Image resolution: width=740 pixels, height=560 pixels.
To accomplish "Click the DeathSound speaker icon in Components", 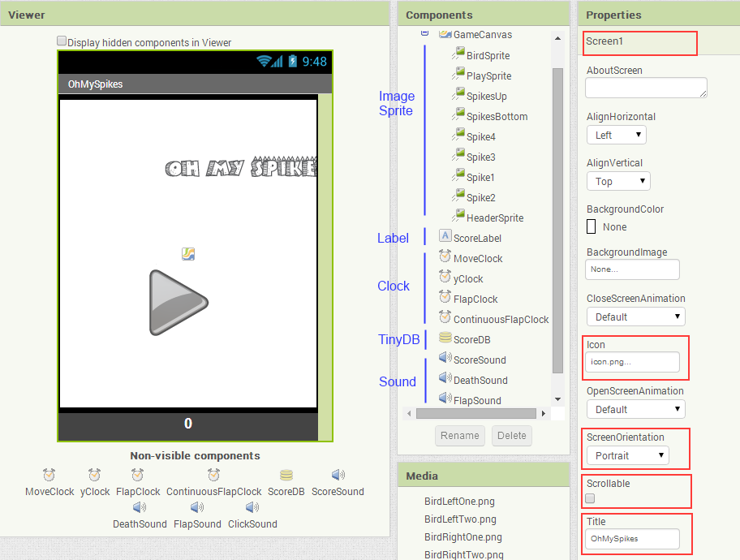I will point(445,379).
